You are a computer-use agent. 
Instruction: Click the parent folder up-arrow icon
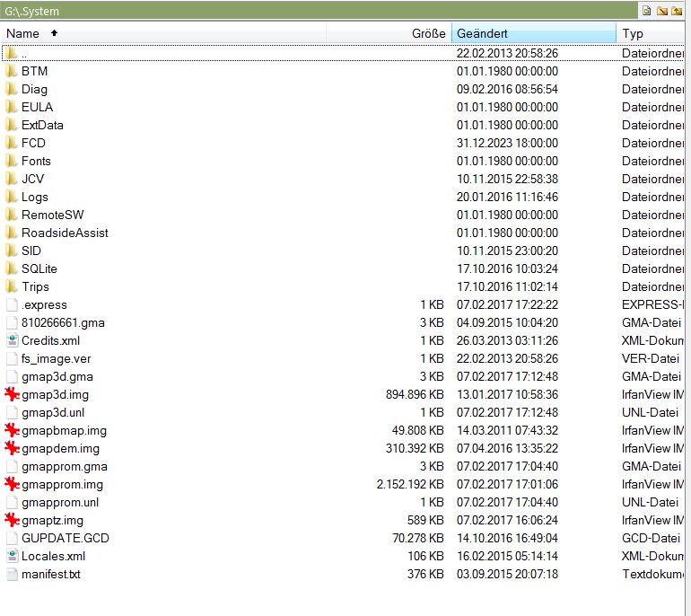(677, 10)
